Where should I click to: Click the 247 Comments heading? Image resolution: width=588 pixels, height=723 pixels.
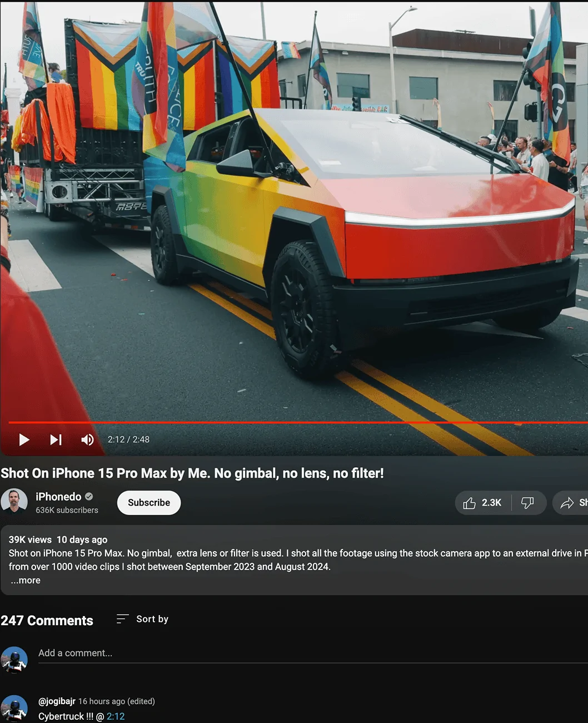tap(47, 621)
